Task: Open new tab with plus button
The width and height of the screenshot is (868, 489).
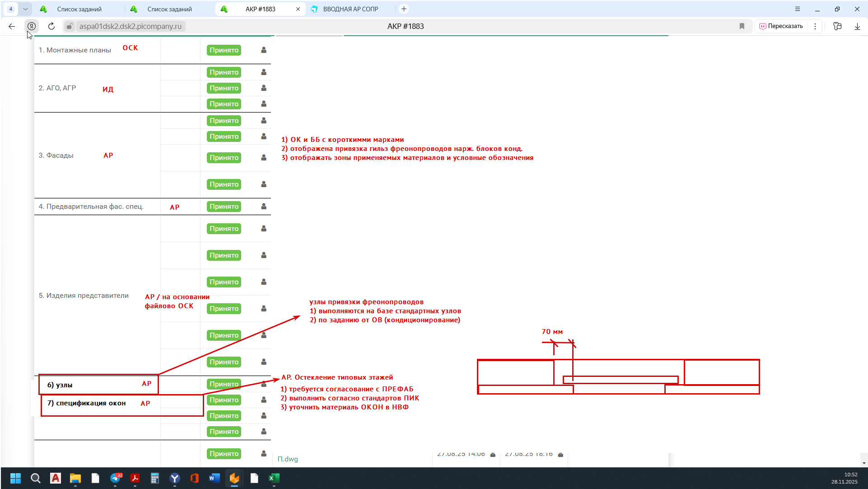Action: pyautogui.click(x=404, y=9)
